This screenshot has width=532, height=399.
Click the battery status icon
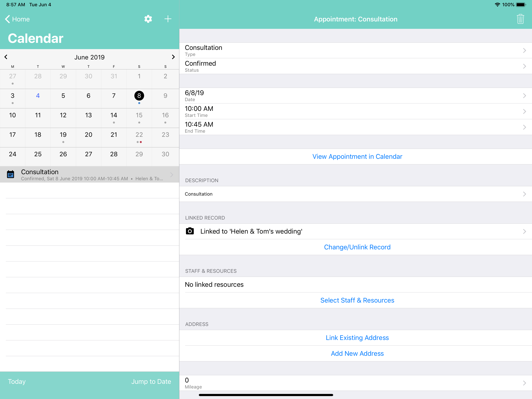[x=521, y=4]
